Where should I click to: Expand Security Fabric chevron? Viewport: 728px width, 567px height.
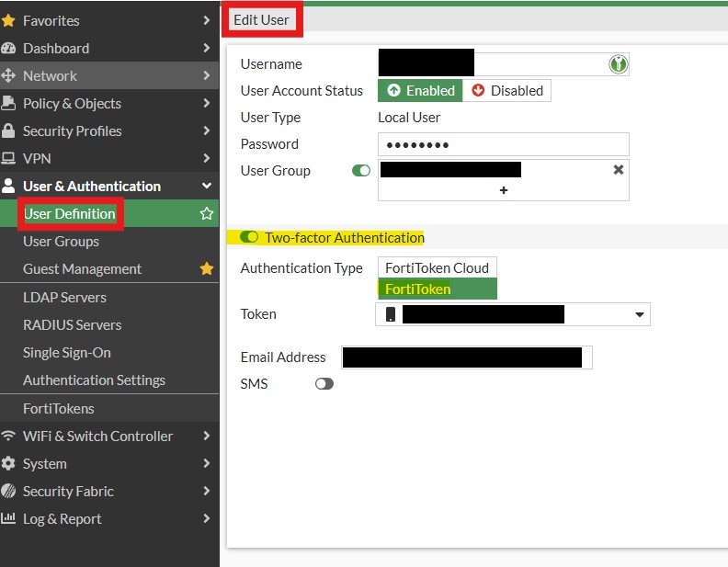point(207,491)
